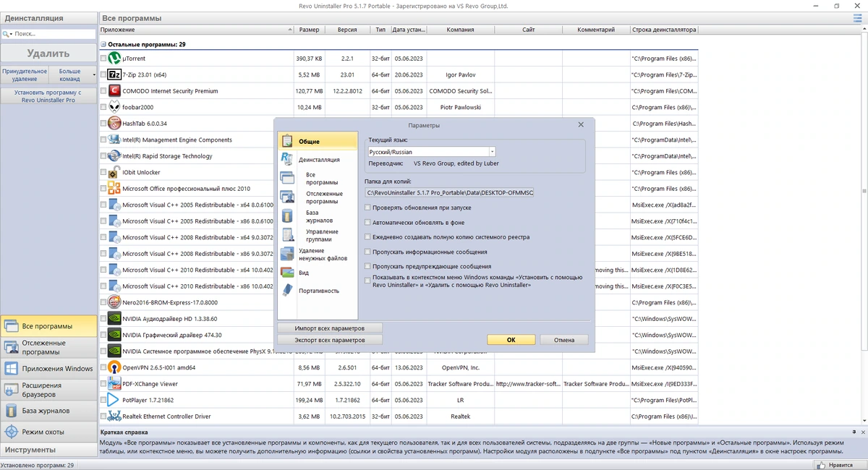868x470 pixels.
Task: Tick Ежедневно создавать полную копию реестра
Action: point(367,236)
